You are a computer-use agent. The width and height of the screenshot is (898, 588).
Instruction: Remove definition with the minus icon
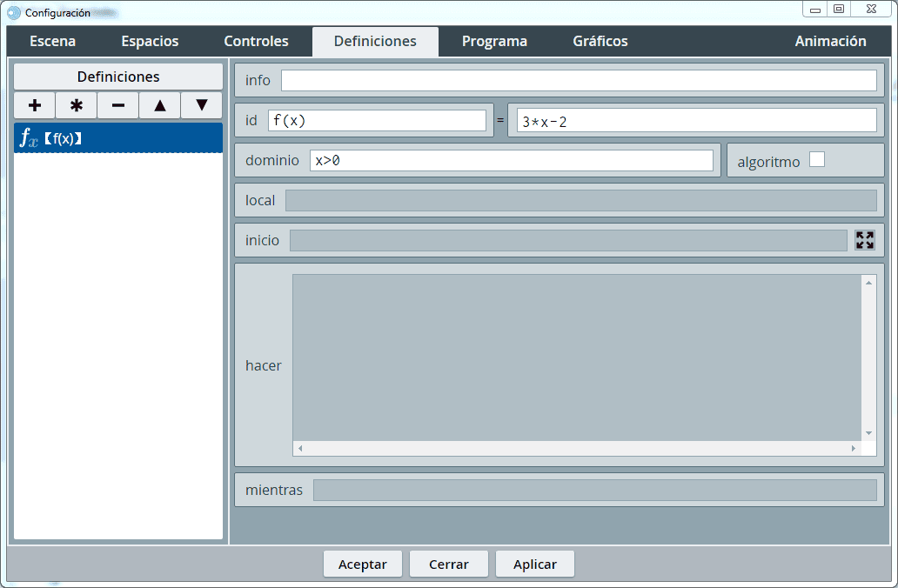pyautogui.click(x=118, y=105)
